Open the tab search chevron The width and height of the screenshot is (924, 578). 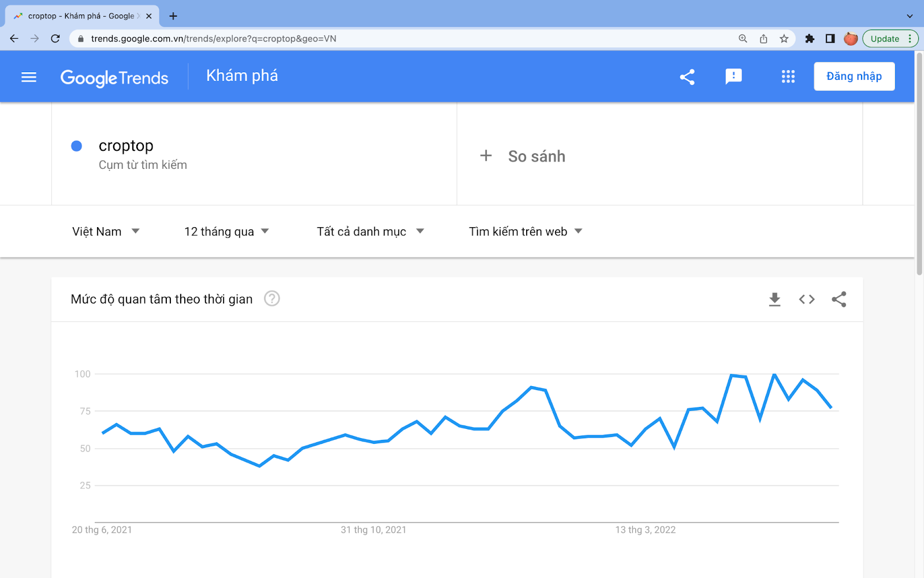point(910,16)
